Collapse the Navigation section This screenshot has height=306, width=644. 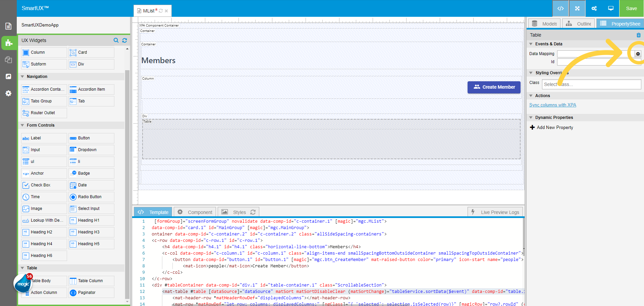22,76
